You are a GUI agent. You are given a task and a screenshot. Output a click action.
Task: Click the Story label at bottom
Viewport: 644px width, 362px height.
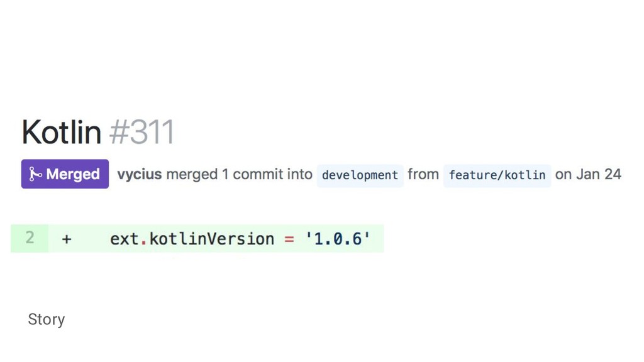pyautogui.click(x=47, y=319)
